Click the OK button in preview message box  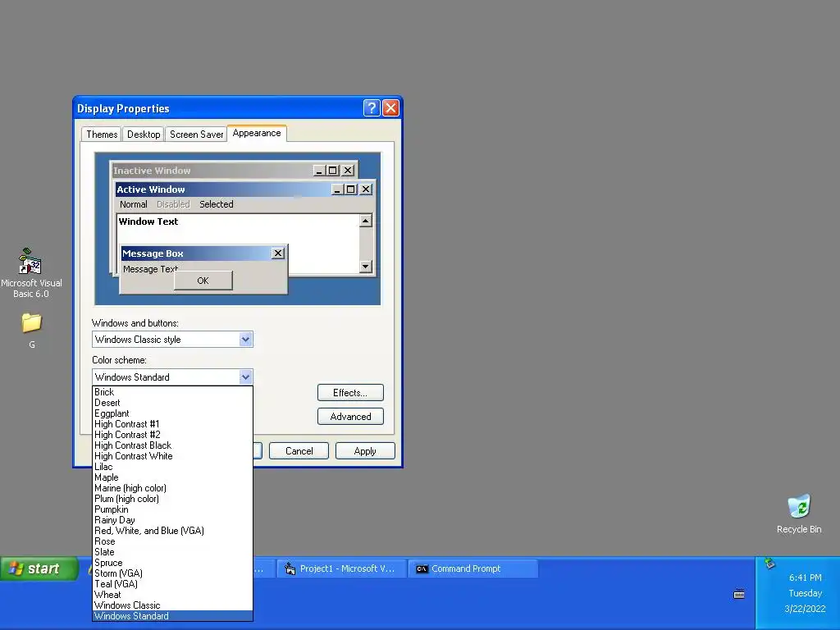tap(203, 281)
